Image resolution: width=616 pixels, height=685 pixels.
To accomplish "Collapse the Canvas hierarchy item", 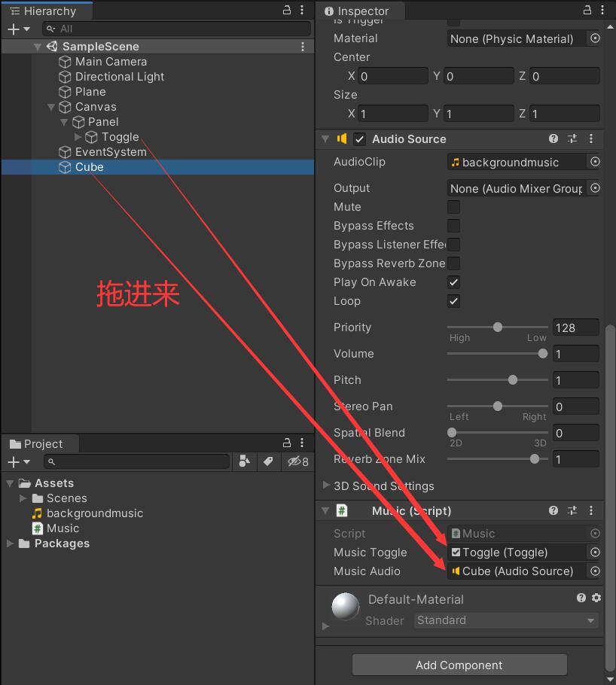I will [x=51, y=107].
